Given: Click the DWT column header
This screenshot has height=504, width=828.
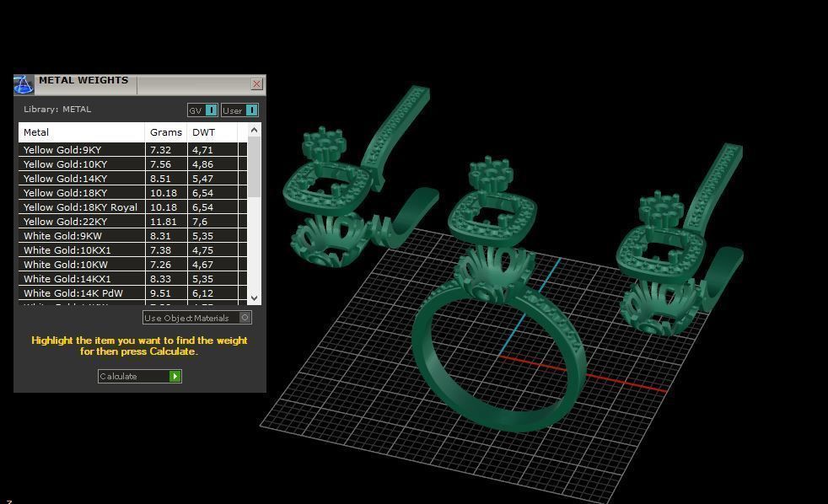Looking at the screenshot, I should [212, 132].
